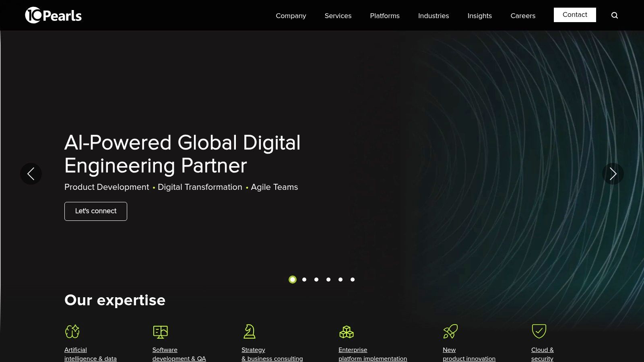The image size is (644, 362).
Task: Advance the carousel with the right arrow
Action: tap(613, 174)
